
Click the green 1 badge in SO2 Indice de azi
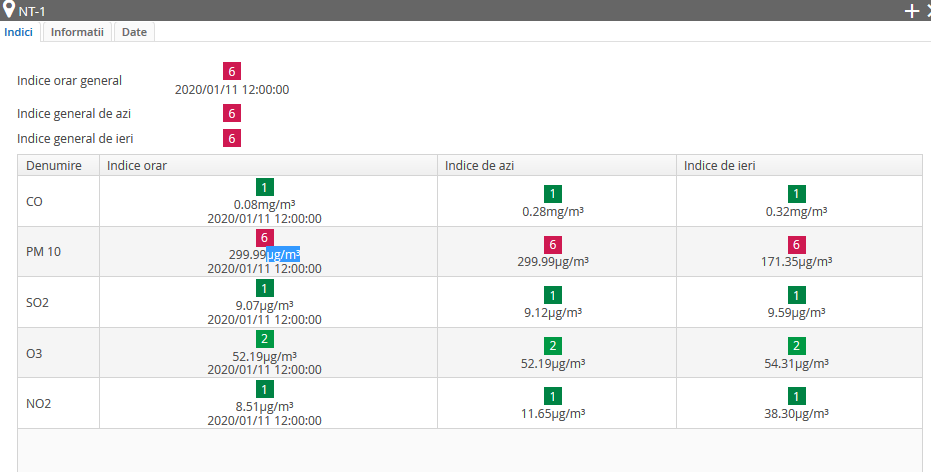pyautogui.click(x=553, y=295)
